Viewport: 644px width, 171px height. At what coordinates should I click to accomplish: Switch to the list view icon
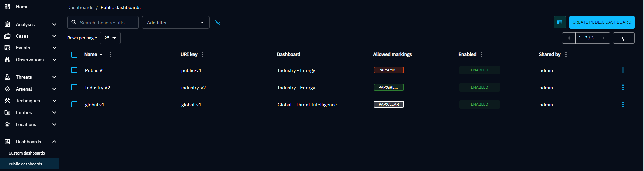click(559, 22)
